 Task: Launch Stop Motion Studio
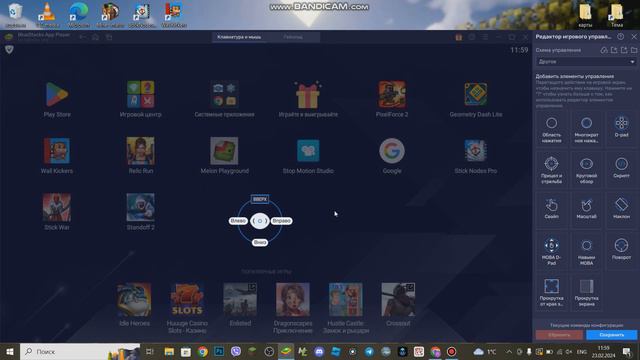[308, 156]
